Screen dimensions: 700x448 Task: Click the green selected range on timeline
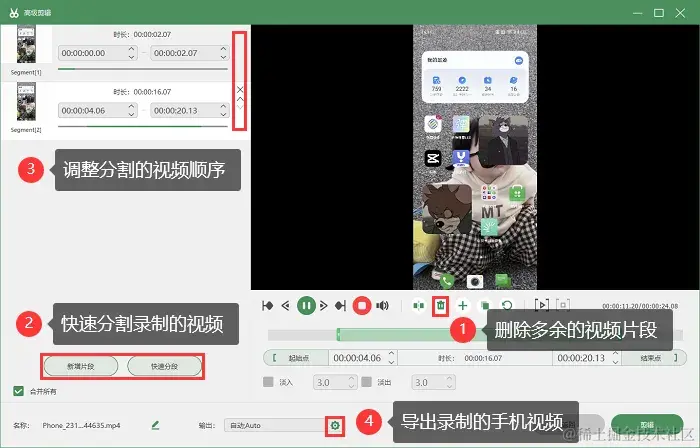tap(397, 335)
